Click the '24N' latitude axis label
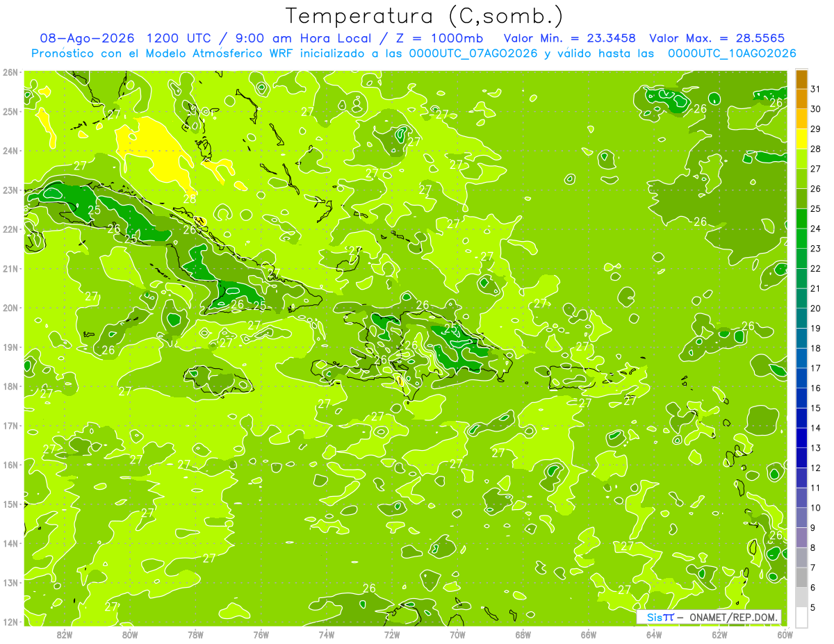Viewport: 834px width, 644px height. [x=10, y=151]
